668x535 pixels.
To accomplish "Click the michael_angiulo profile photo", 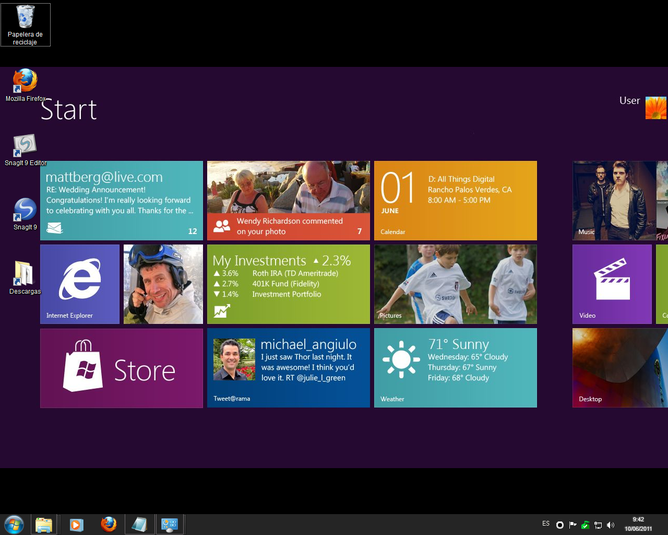I will tap(234, 360).
